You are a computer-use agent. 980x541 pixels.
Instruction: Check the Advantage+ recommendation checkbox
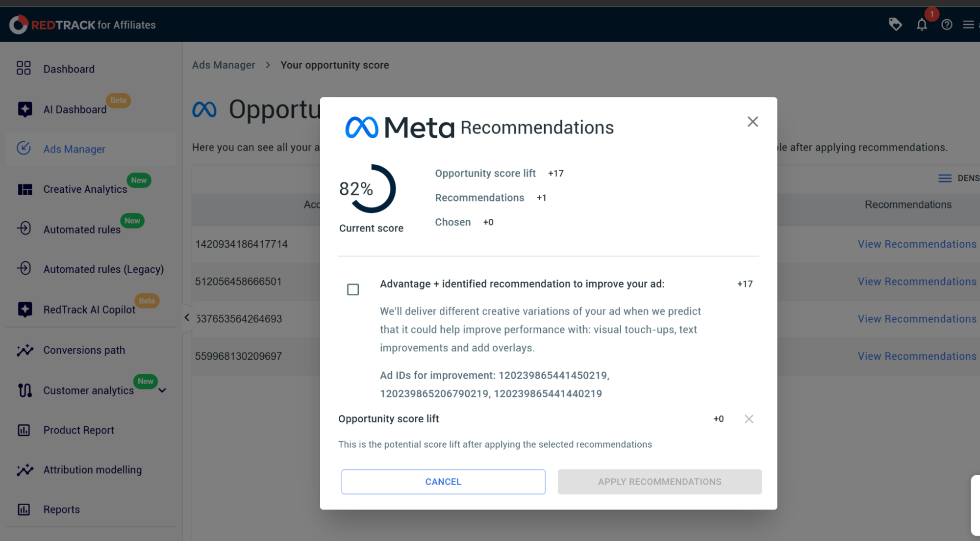point(353,289)
